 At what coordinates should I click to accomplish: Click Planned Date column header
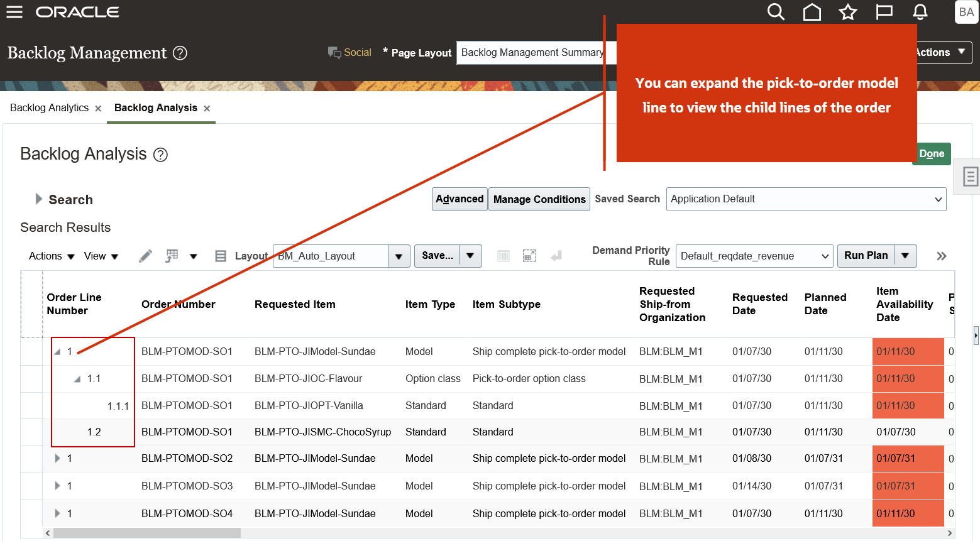(825, 304)
